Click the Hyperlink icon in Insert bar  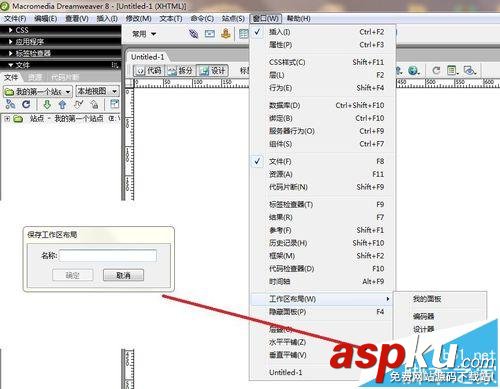(x=193, y=34)
